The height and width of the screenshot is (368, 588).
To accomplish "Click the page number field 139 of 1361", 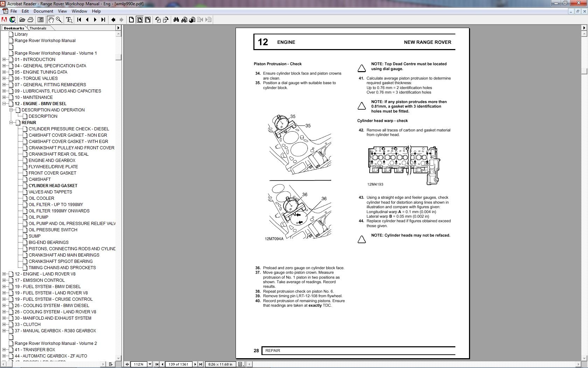I will coord(178,364).
